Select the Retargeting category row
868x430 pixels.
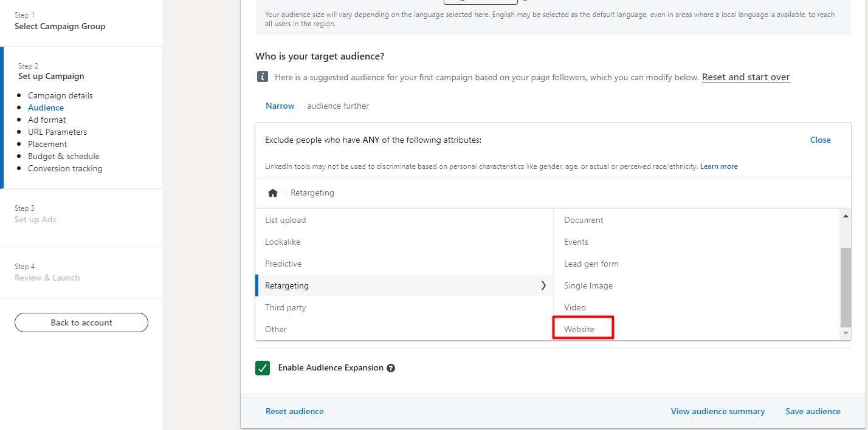[x=404, y=285]
